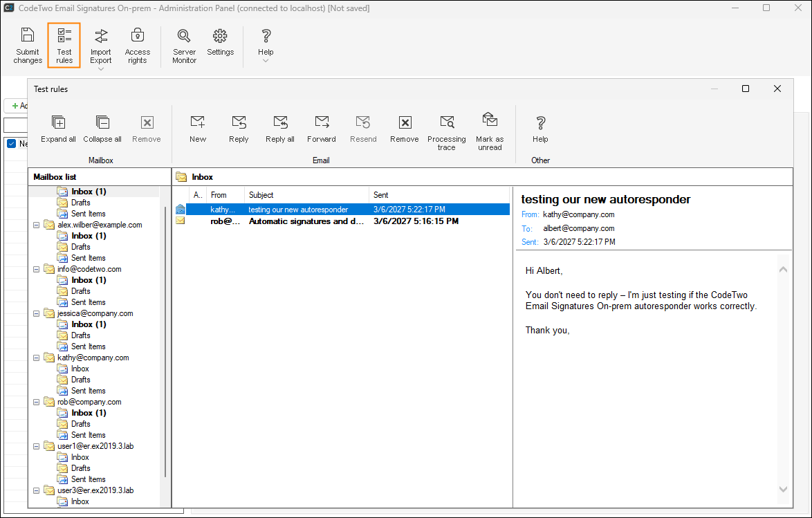Collapse the alex.wilber@example.com mailbox
The image size is (812, 518).
[36, 225]
